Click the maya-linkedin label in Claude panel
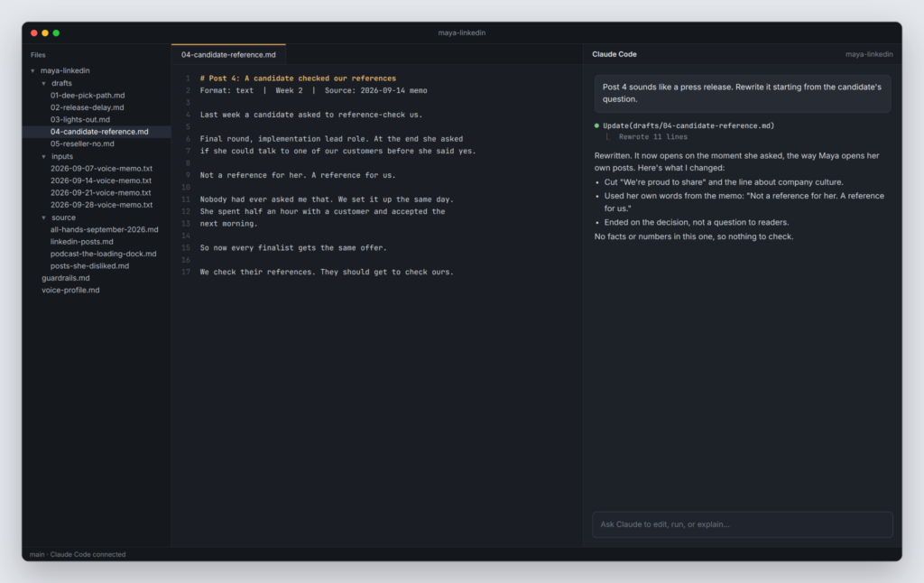Viewport: 924px width, 583px height. click(869, 54)
